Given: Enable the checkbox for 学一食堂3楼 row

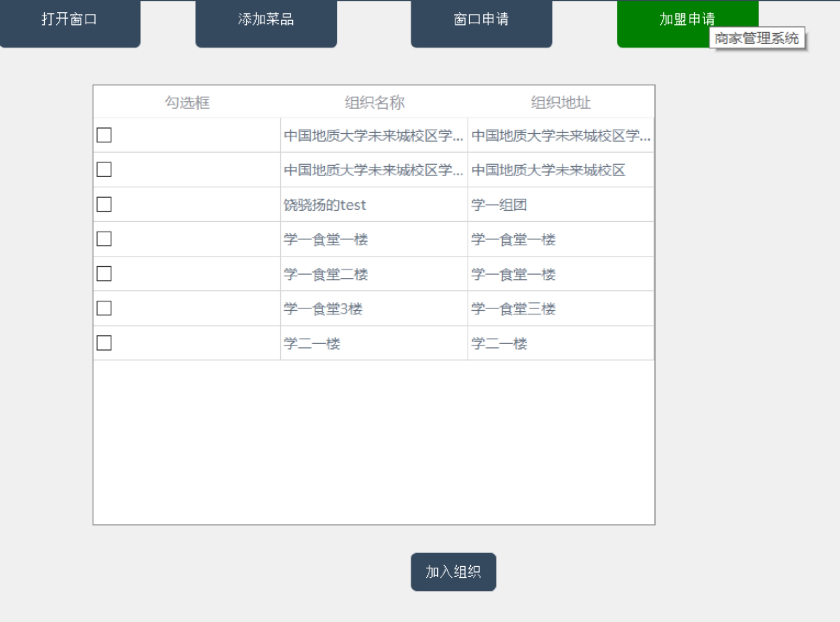Looking at the screenshot, I should pos(104,308).
